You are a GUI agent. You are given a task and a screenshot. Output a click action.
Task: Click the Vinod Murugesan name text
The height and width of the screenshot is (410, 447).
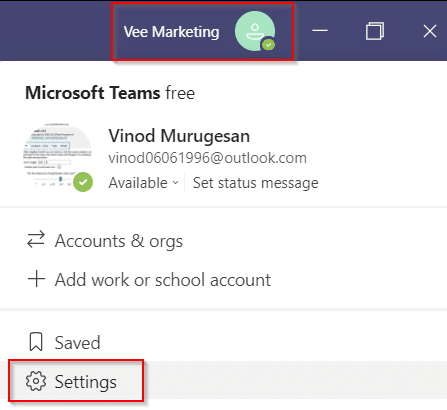tap(179, 136)
